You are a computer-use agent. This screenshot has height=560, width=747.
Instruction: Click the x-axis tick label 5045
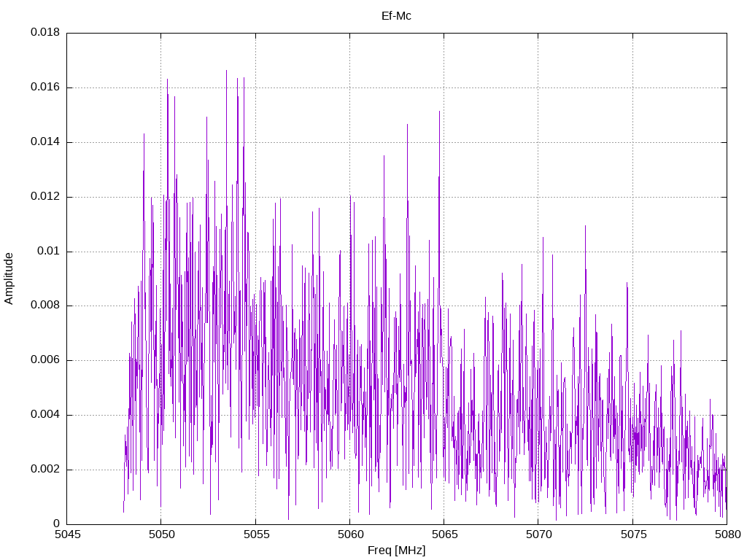coord(66,534)
